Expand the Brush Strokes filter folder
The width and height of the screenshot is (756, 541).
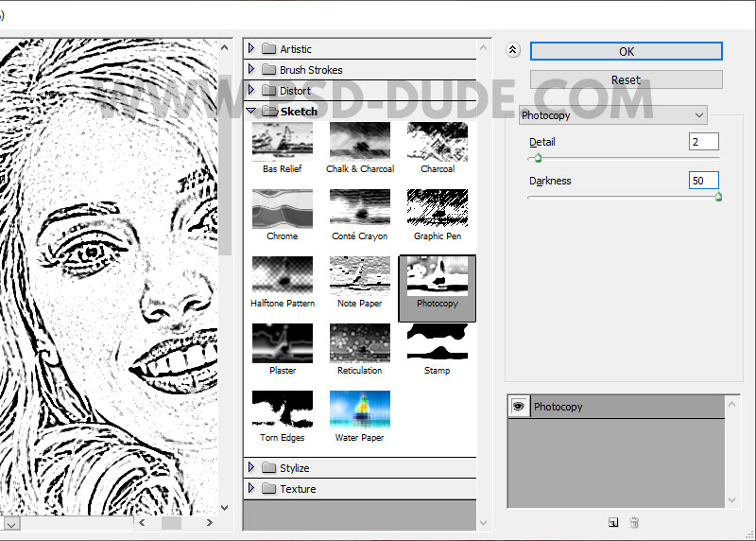(x=251, y=69)
